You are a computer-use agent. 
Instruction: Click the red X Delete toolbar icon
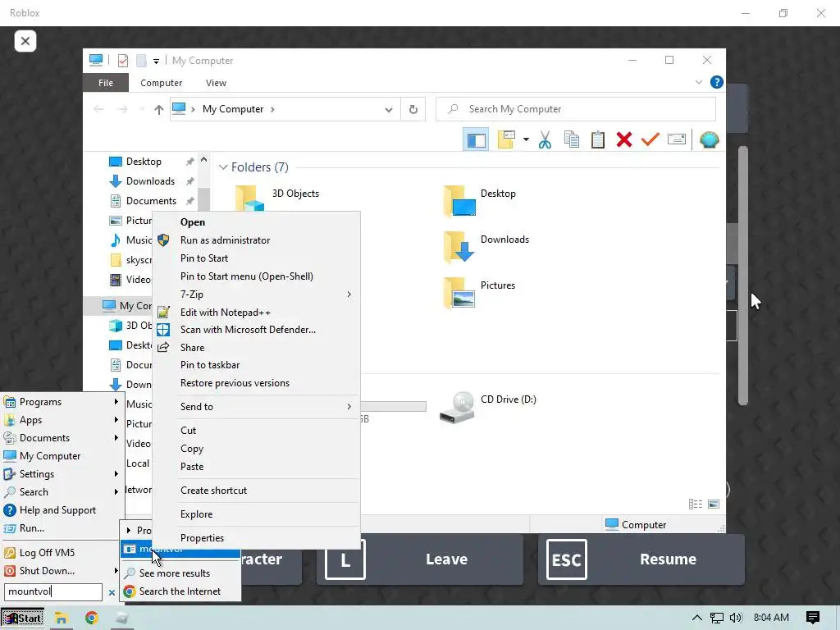point(624,139)
